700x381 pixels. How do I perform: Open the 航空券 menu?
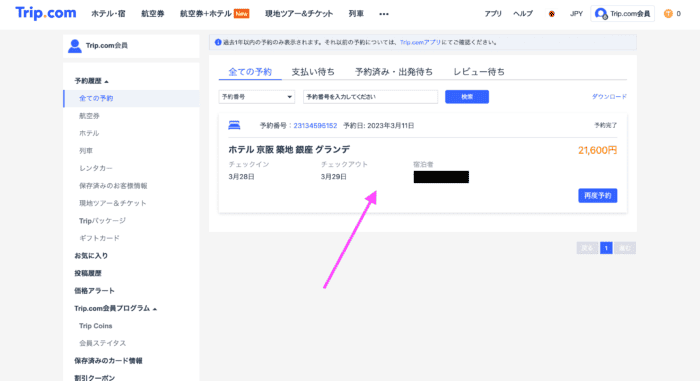click(x=153, y=14)
